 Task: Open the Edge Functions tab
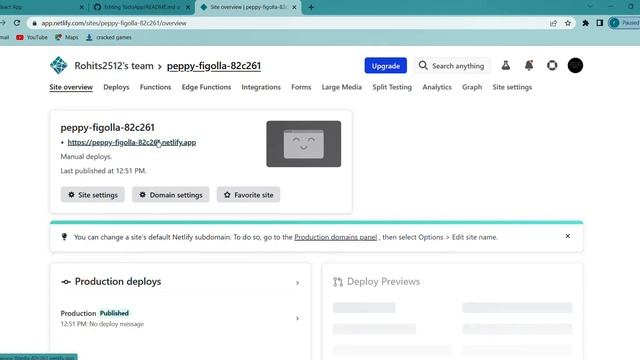206,87
